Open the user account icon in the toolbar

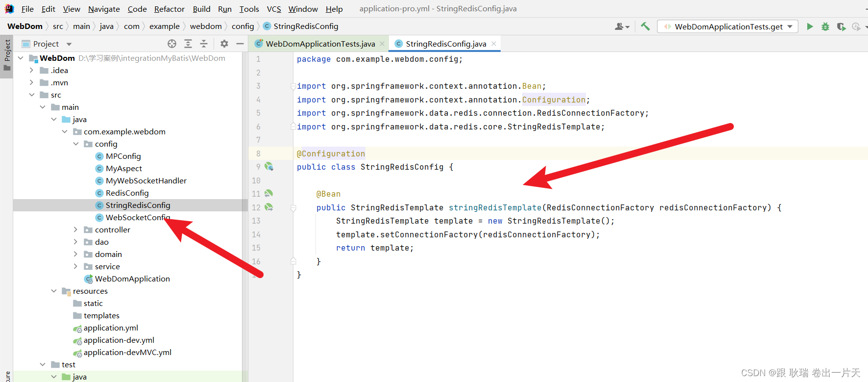tap(622, 26)
